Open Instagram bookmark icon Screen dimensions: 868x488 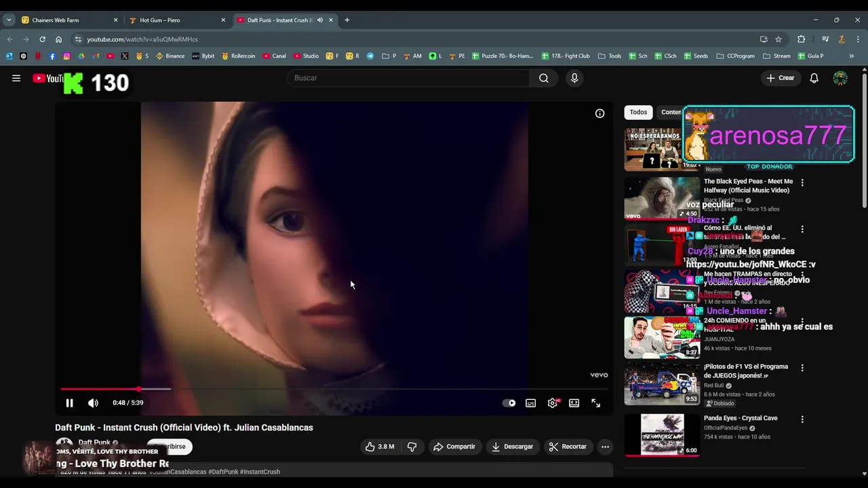click(66, 56)
